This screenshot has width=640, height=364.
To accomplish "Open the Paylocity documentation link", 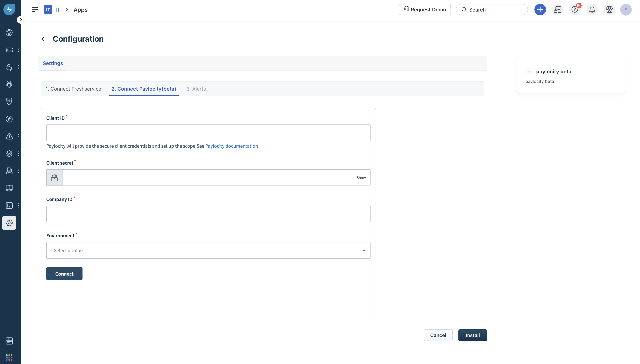I will tap(231, 146).
